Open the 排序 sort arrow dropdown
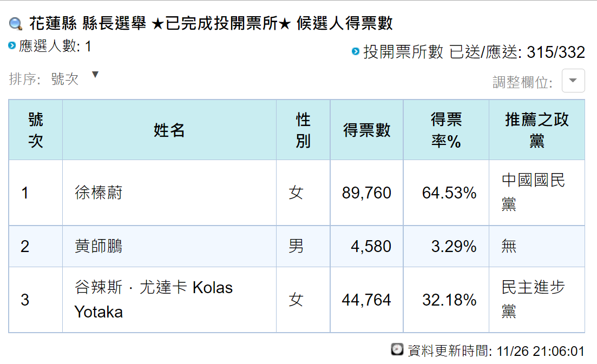 (x=95, y=74)
